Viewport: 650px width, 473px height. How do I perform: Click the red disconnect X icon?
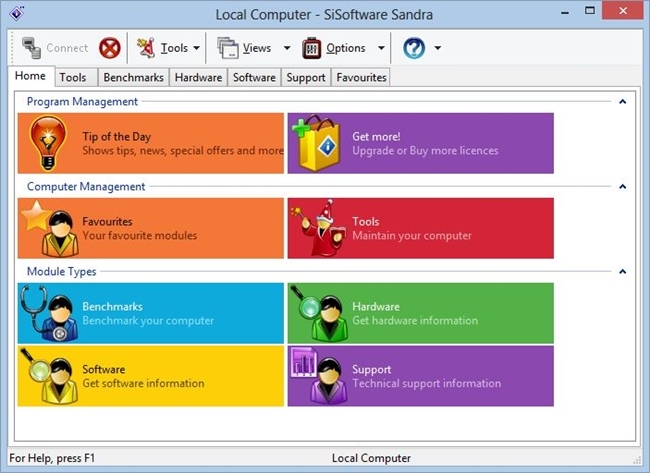pos(110,48)
